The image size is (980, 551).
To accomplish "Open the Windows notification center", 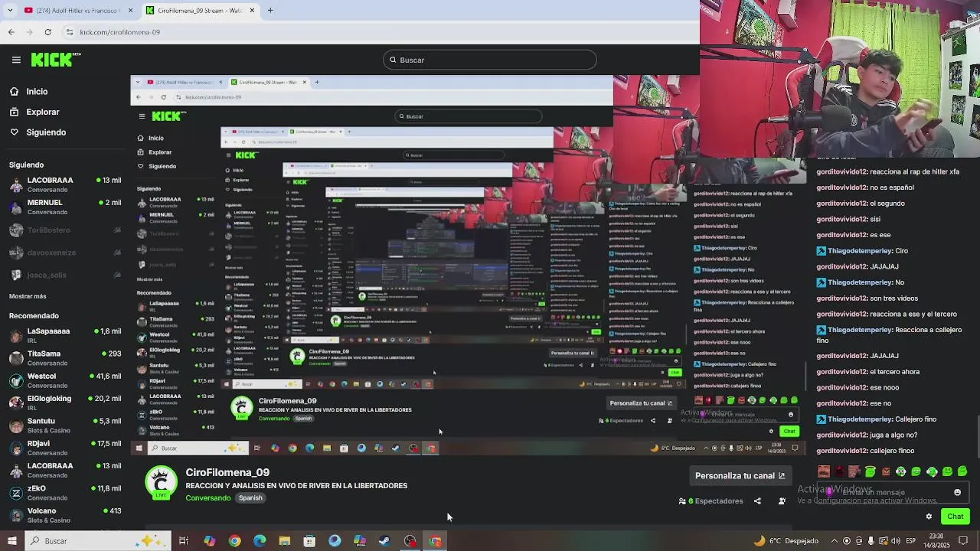I will tap(965, 541).
